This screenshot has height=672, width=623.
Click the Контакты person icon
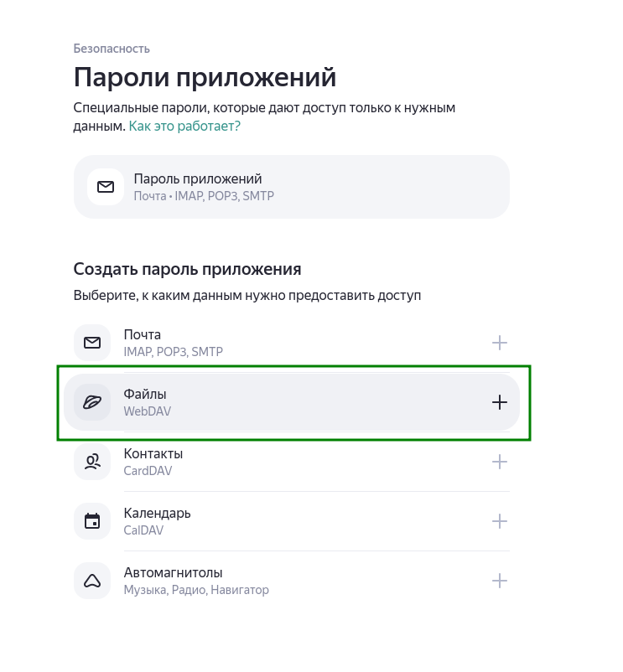(92, 462)
